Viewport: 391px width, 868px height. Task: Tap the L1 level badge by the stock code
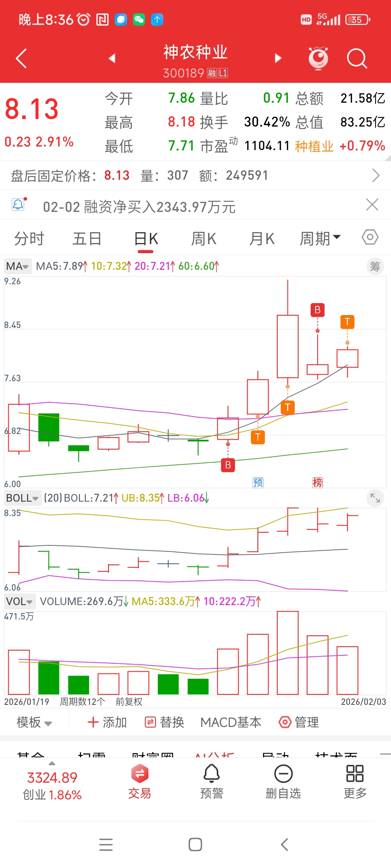tap(223, 73)
